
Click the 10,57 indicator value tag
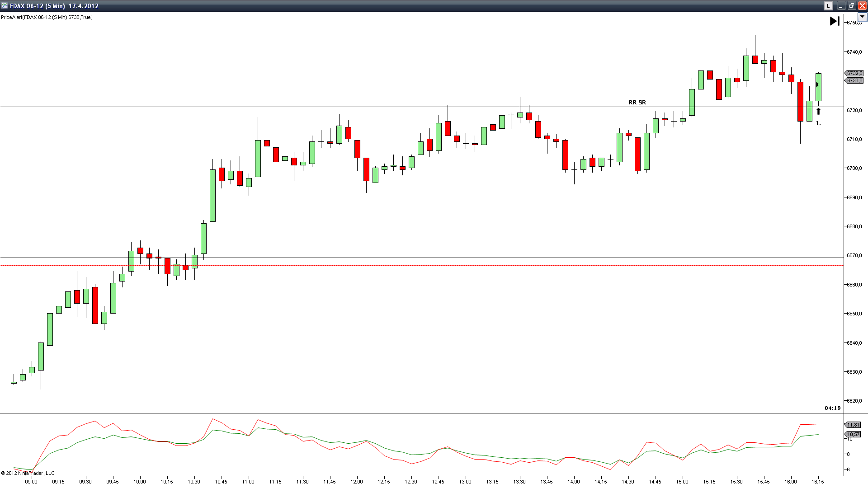[x=853, y=434]
